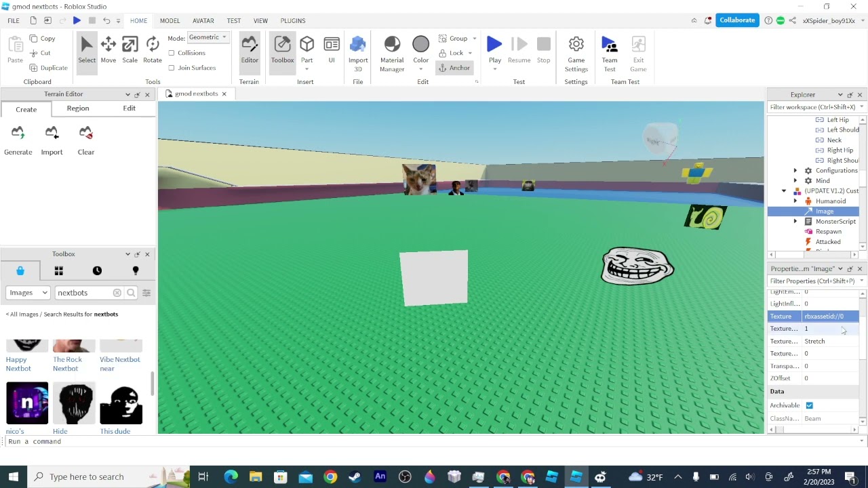Image resolution: width=868 pixels, height=488 pixels.
Task: Expand the Humanoid tree item
Action: (795, 201)
